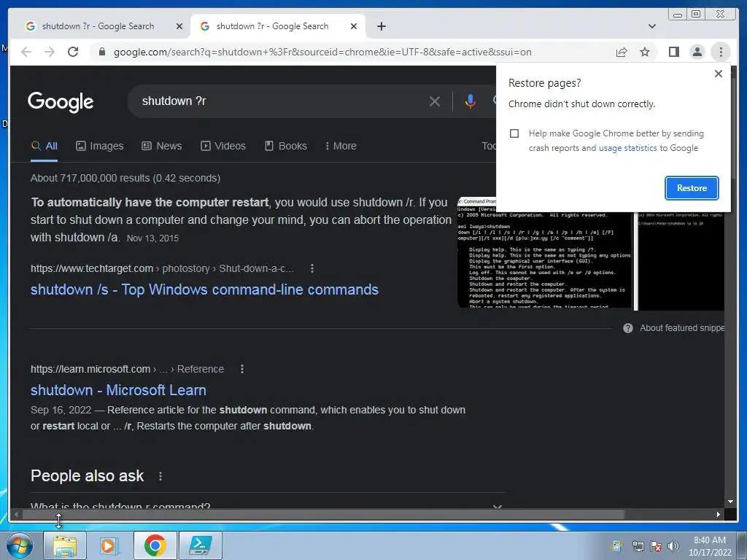Screen dimensions: 747x560
Task: Select the Chrome taskbar button
Action: [155, 545]
